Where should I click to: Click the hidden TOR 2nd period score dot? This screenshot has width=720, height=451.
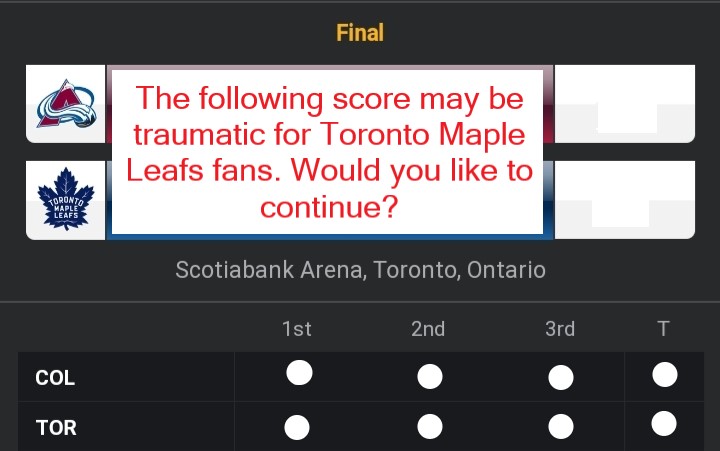(x=430, y=427)
